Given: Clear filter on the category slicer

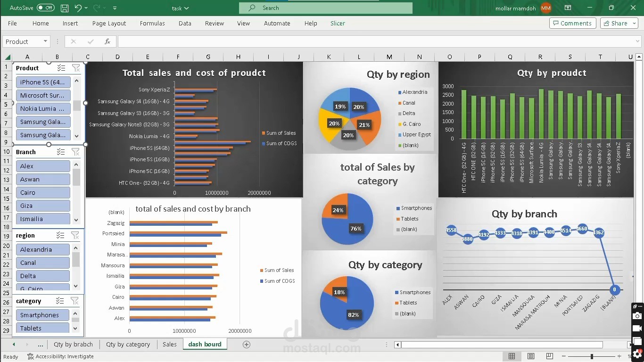Looking at the screenshot, I should (74, 301).
